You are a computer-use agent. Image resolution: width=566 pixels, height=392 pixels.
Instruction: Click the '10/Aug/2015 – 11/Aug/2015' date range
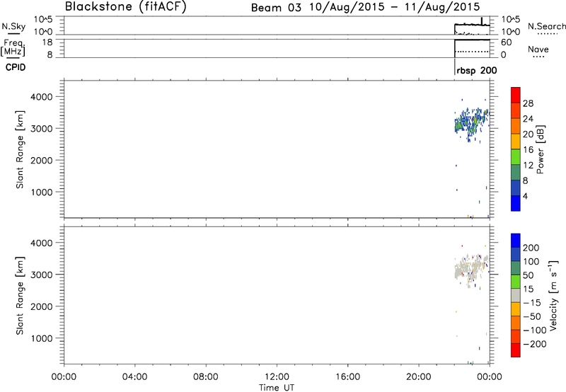pyautogui.click(x=395, y=7)
